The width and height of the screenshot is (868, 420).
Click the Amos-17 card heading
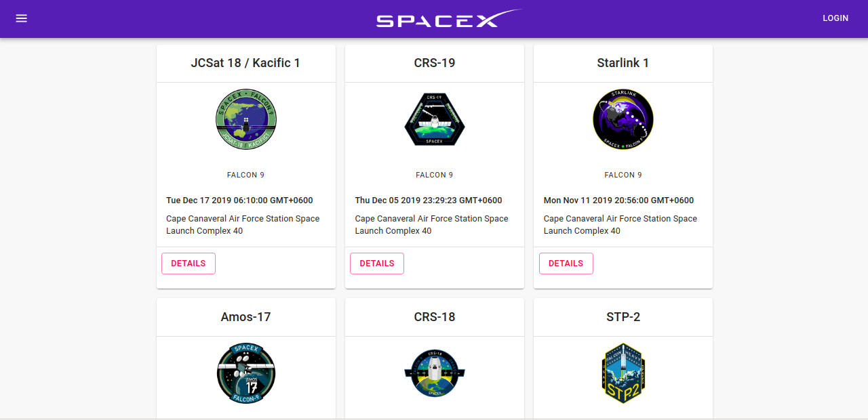[x=245, y=317]
